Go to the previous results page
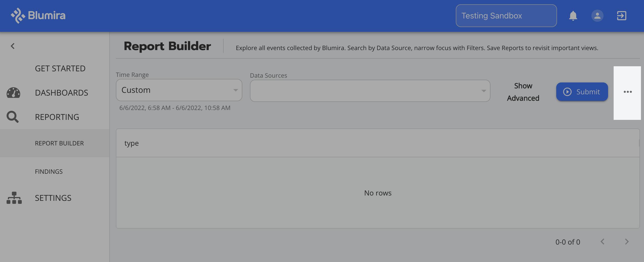The width and height of the screenshot is (644, 262). (603, 242)
